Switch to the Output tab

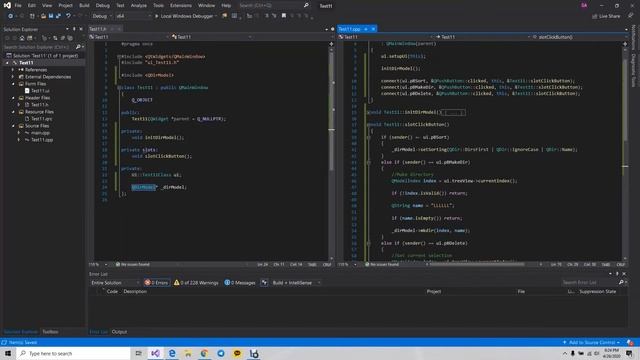pos(119,332)
